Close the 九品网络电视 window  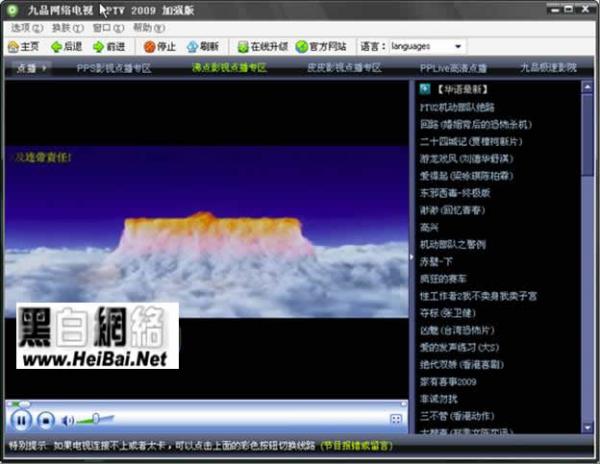pyautogui.click(x=585, y=9)
